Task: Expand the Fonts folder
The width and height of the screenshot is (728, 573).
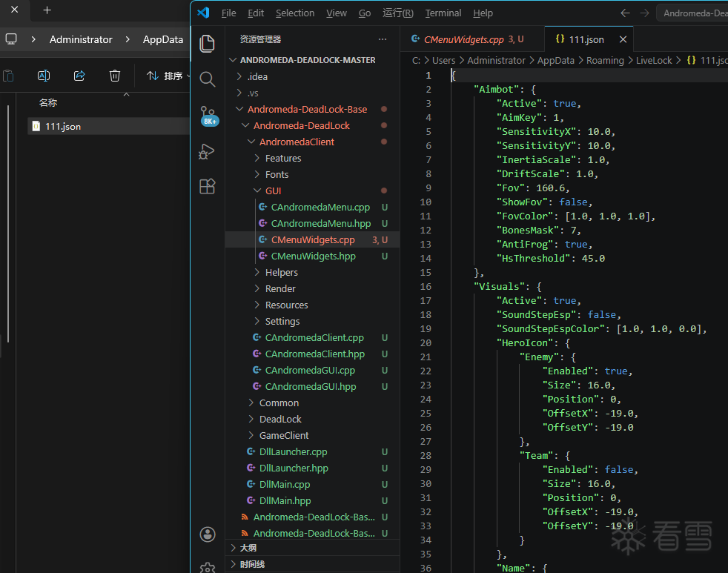Action: [x=312, y=175]
